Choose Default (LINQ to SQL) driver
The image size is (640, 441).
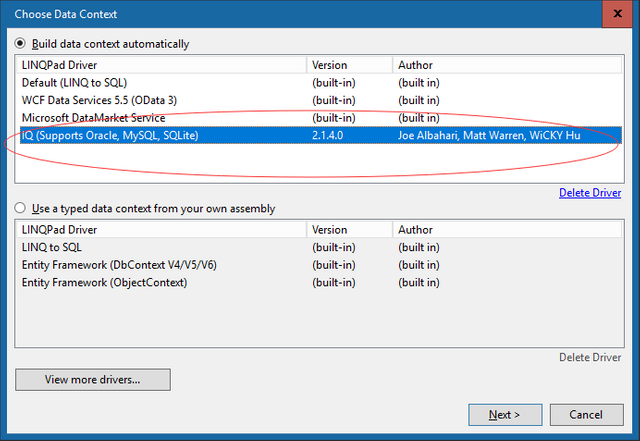(x=74, y=82)
